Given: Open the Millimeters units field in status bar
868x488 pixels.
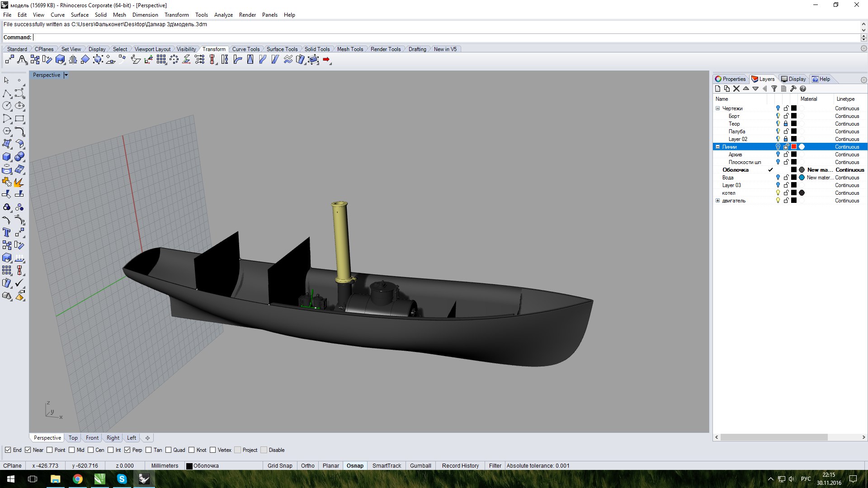Looking at the screenshot, I should coord(165,466).
